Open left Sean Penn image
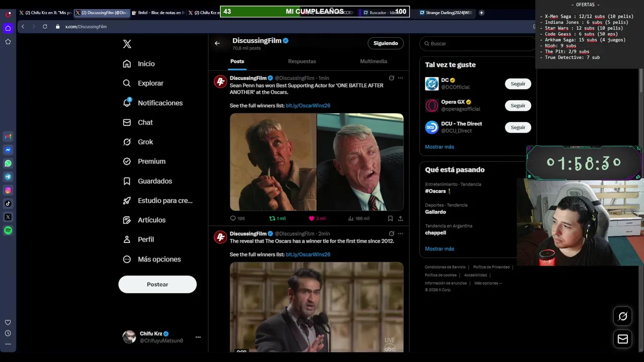 coord(273,162)
